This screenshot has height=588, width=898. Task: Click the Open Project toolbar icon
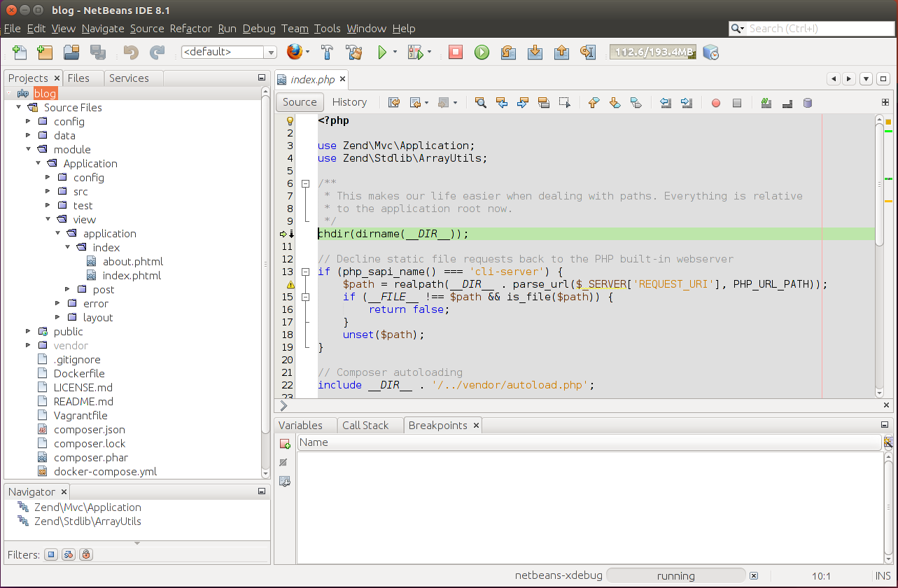(x=71, y=52)
